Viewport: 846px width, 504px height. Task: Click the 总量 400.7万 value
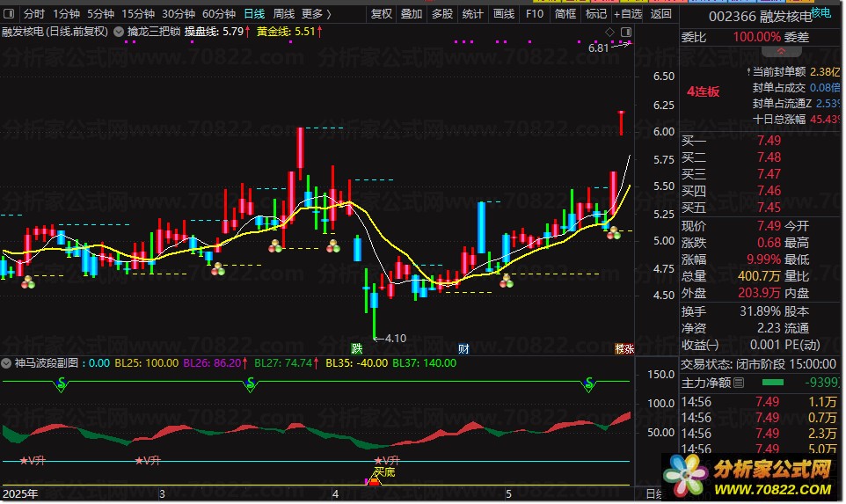[759, 276]
